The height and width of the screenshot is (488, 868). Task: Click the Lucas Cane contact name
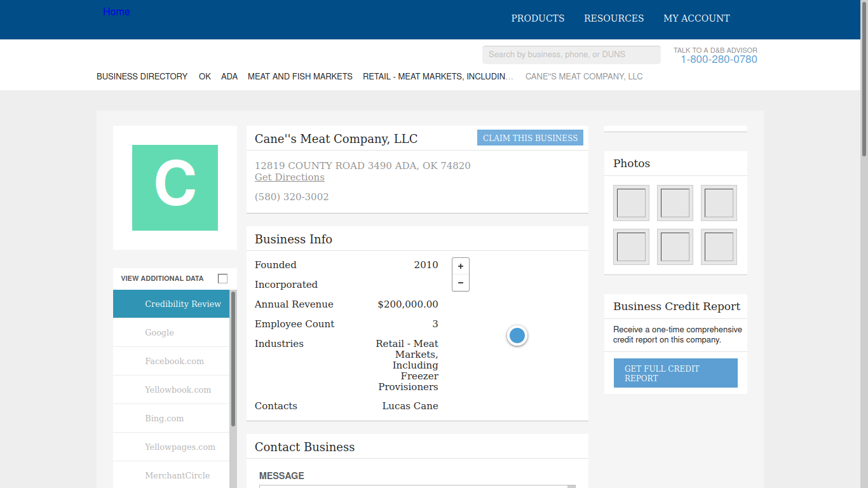point(410,406)
